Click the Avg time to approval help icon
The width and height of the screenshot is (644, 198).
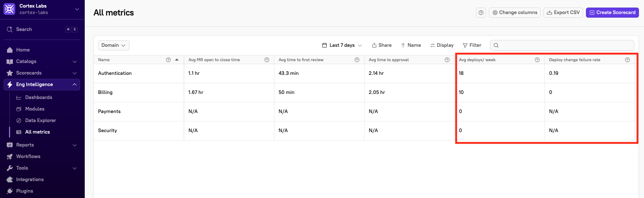[x=447, y=60]
